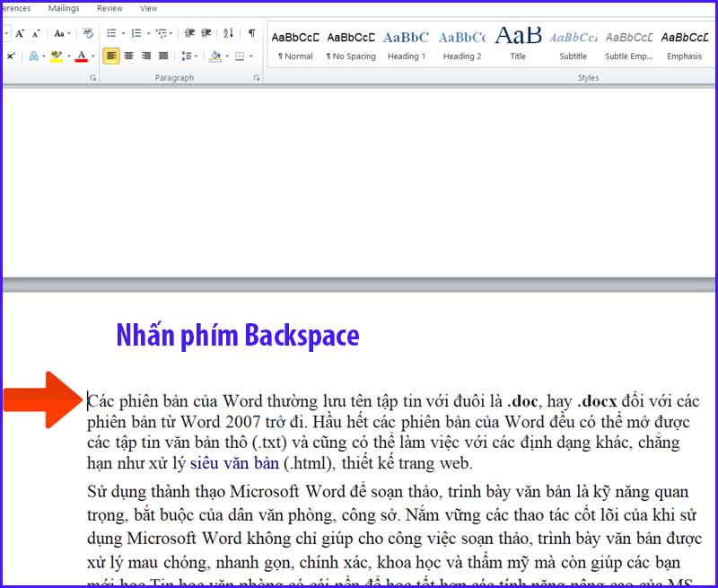Open the Text Effects dropdown arrow
The image size is (718, 588).
tap(43, 57)
